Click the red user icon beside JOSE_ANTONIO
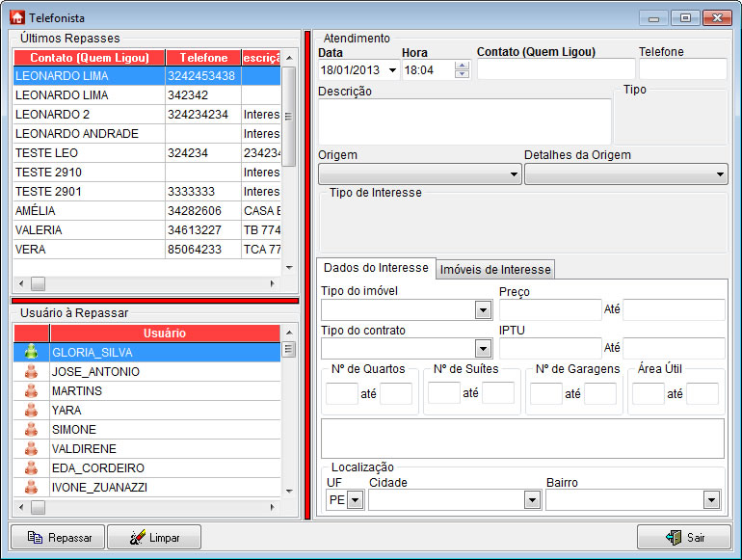The height and width of the screenshot is (560, 742). point(31,372)
